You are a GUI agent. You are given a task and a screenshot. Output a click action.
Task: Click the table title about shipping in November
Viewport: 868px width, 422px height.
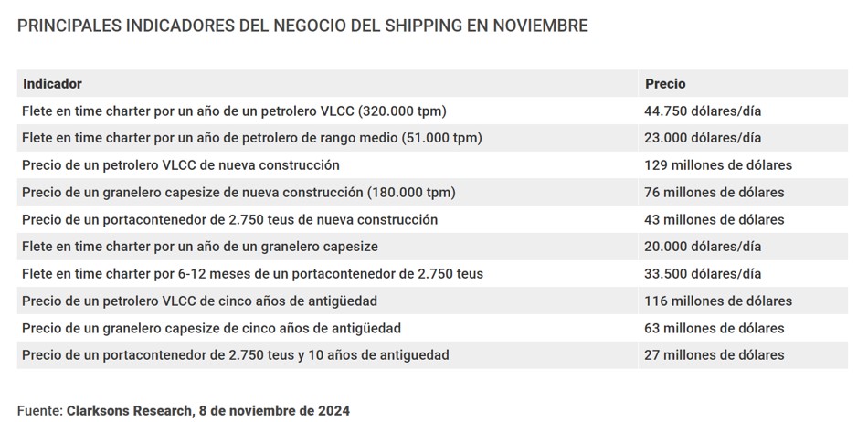point(302,26)
